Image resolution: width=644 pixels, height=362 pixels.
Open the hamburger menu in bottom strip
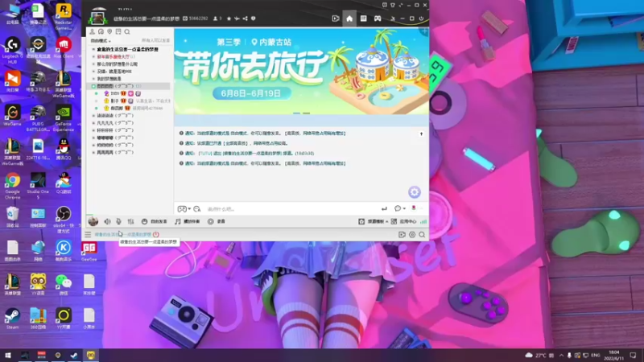(x=88, y=235)
